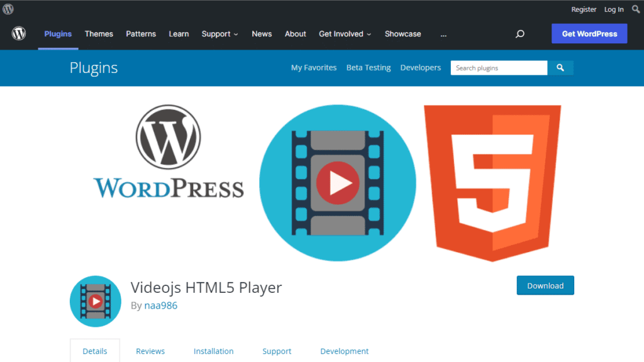644x362 pixels.
Task: Open the overflow menu marked with ellipsis
Action: tap(443, 36)
